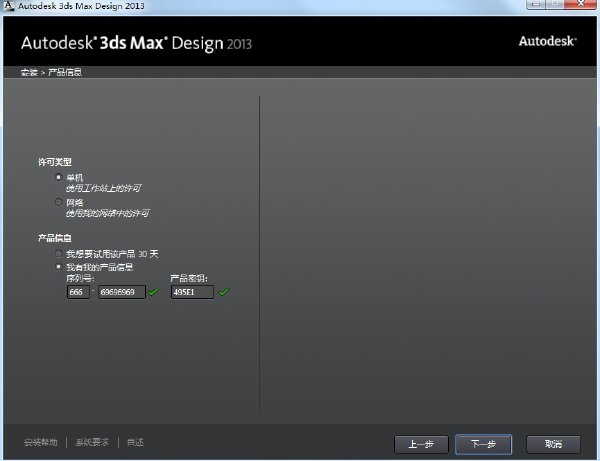Click the serial number prefix field 666
600x461 pixels.
[x=78, y=292]
